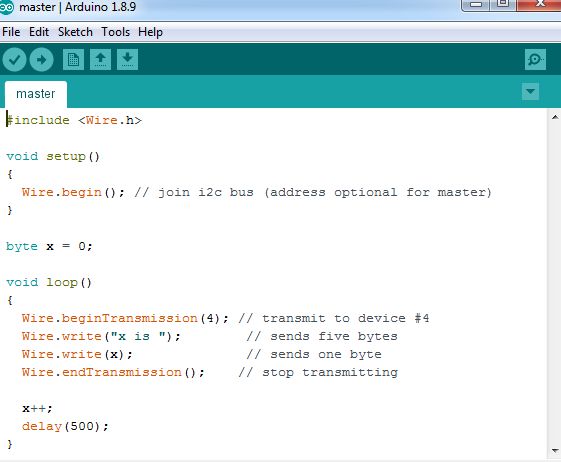This screenshot has height=462, width=561.
Task: Open a sketch with the up-arrow icon
Action: [x=100, y=59]
